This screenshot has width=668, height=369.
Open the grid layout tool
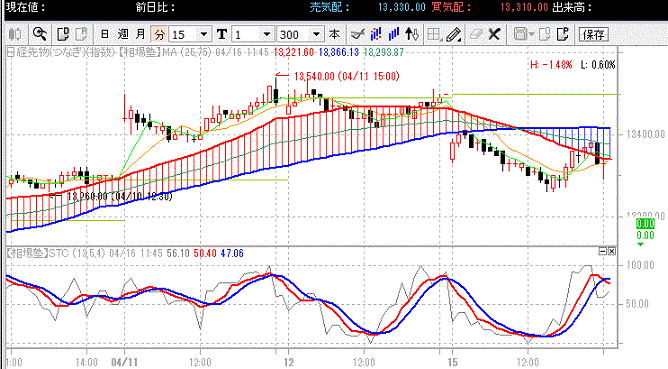[434, 34]
